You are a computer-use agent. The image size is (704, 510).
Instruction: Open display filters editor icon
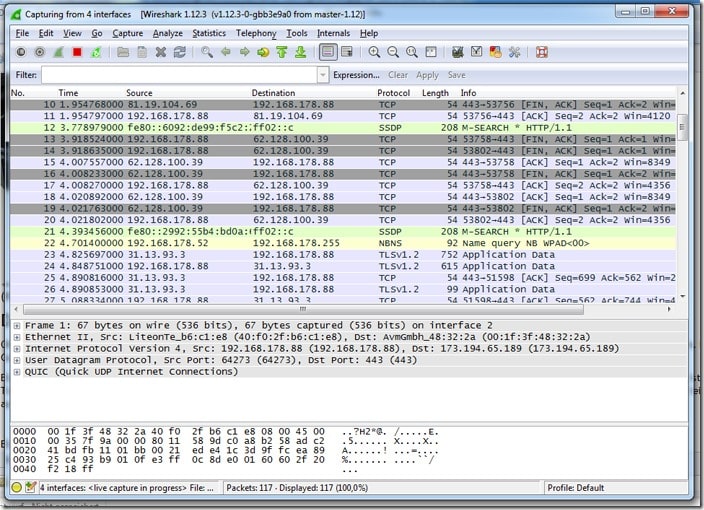[476, 52]
